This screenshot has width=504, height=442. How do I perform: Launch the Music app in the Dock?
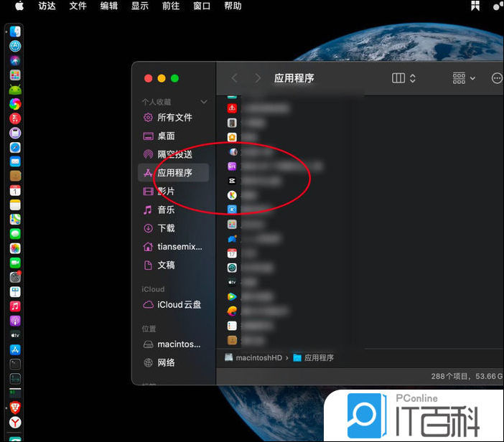15,306
